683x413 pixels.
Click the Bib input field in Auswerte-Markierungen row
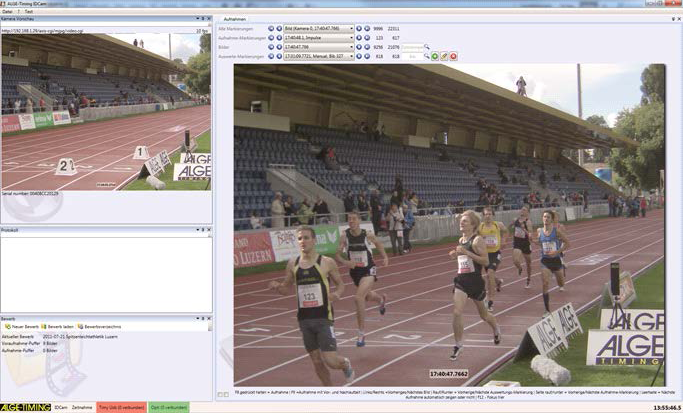click(x=412, y=56)
